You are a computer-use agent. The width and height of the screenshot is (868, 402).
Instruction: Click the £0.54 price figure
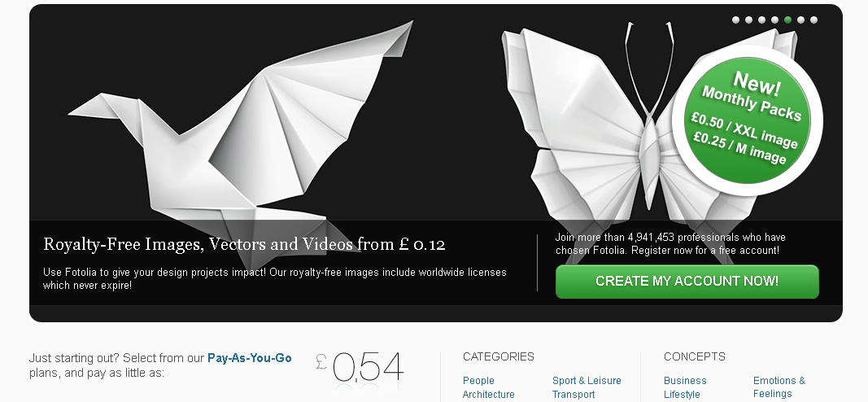360,367
